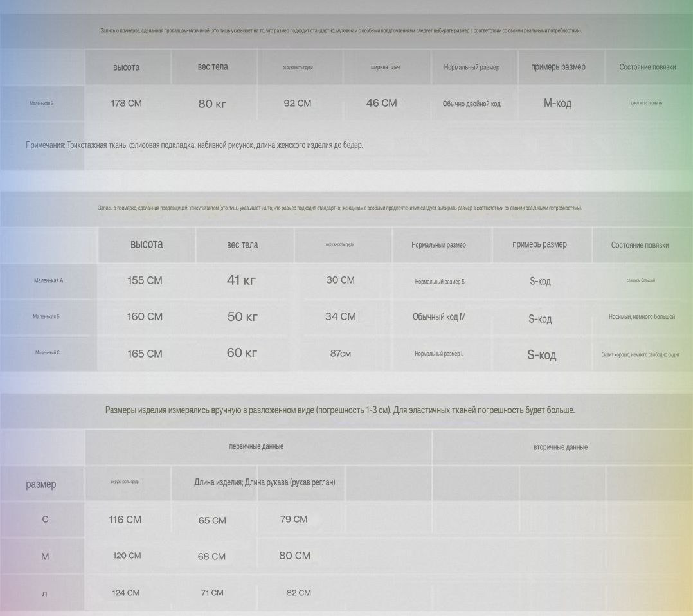693x616 pixels.
Task: Select the 'Маленький С' row label
Action: [48, 352]
